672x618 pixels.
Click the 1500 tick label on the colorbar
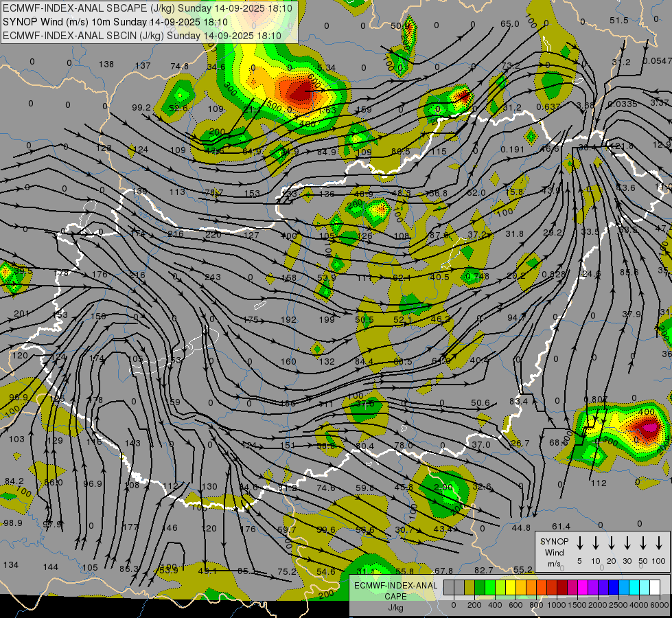click(577, 605)
